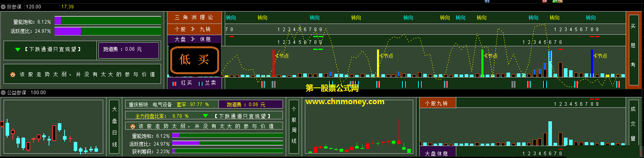Click the 电气设备 label
Viewport: 644px width, 158px height.
tap(162, 105)
